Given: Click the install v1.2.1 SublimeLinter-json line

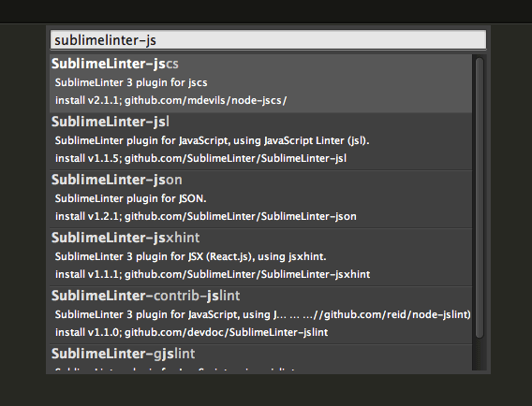Looking at the screenshot, I should pos(206,216).
